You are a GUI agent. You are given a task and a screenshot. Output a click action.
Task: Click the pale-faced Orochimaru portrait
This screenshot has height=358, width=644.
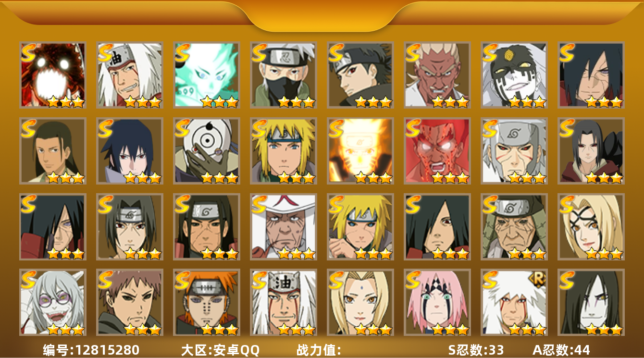[591, 302]
